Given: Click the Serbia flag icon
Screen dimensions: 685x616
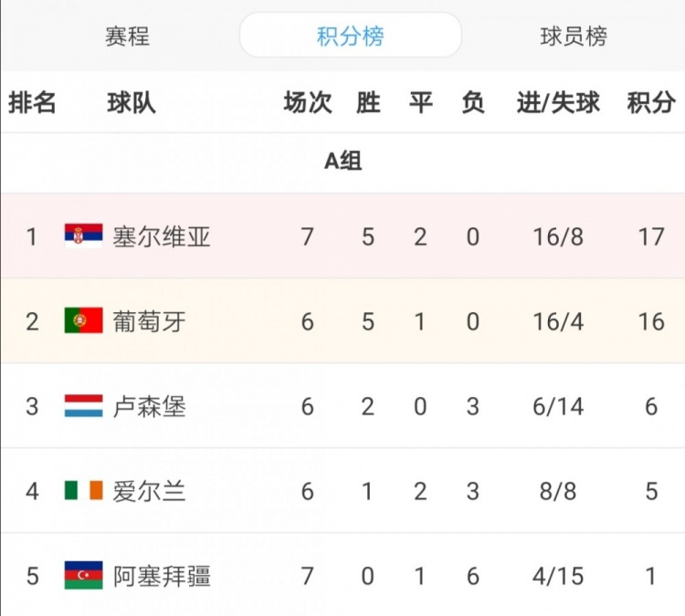Looking at the screenshot, I should coord(83,236).
